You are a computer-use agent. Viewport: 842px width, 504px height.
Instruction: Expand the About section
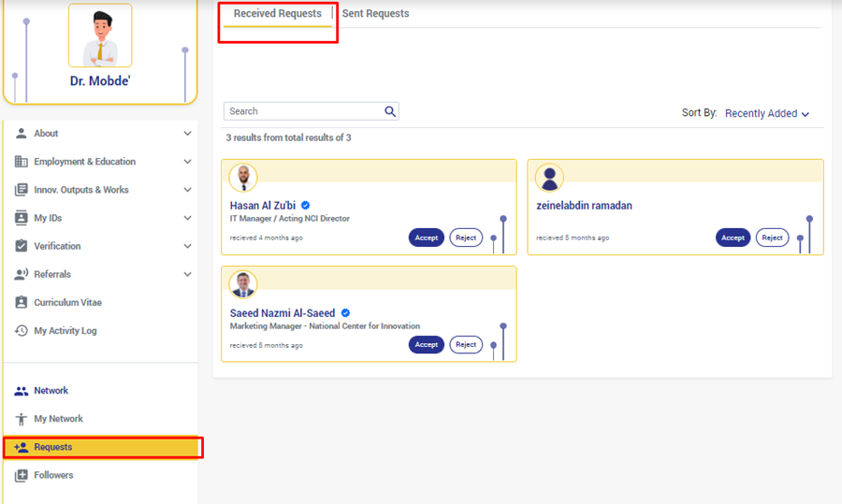click(x=187, y=134)
